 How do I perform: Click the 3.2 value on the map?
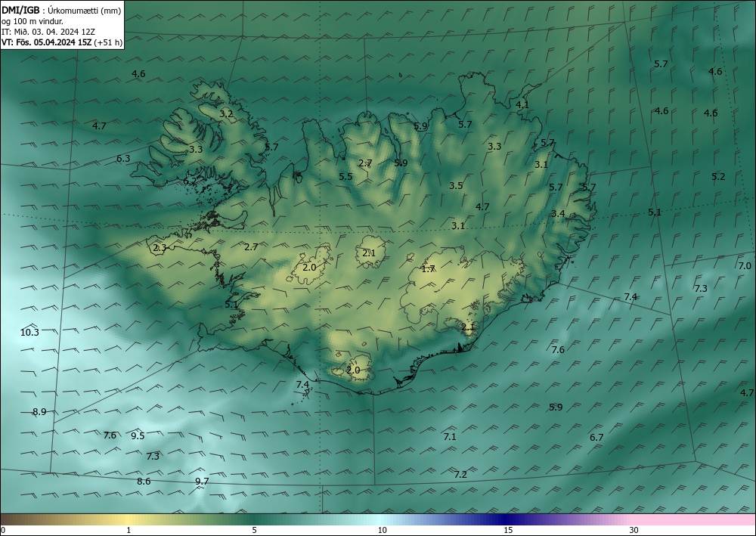[227, 114]
